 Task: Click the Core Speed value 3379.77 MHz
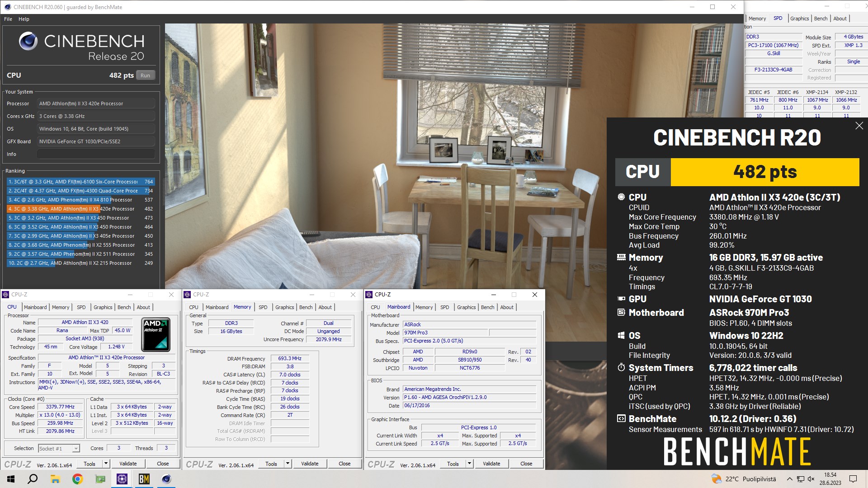61,407
